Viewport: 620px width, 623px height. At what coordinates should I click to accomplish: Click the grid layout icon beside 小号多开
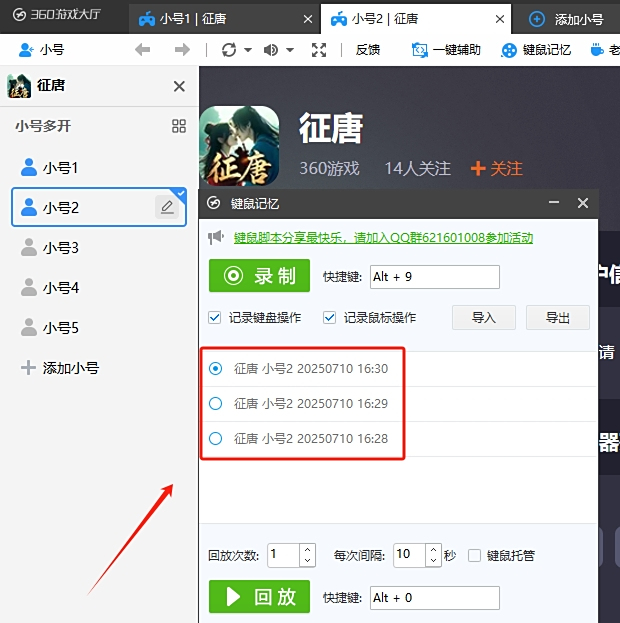point(179,126)
